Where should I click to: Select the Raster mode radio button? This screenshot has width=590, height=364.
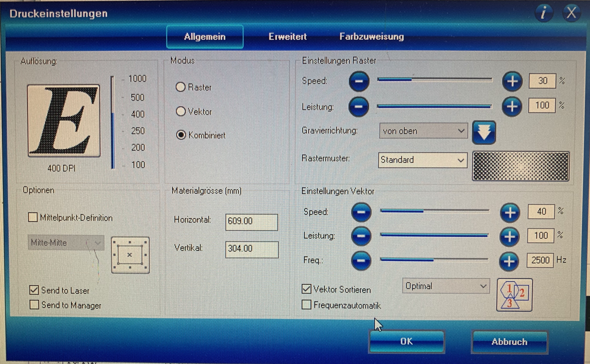click(x=181, y=87)
